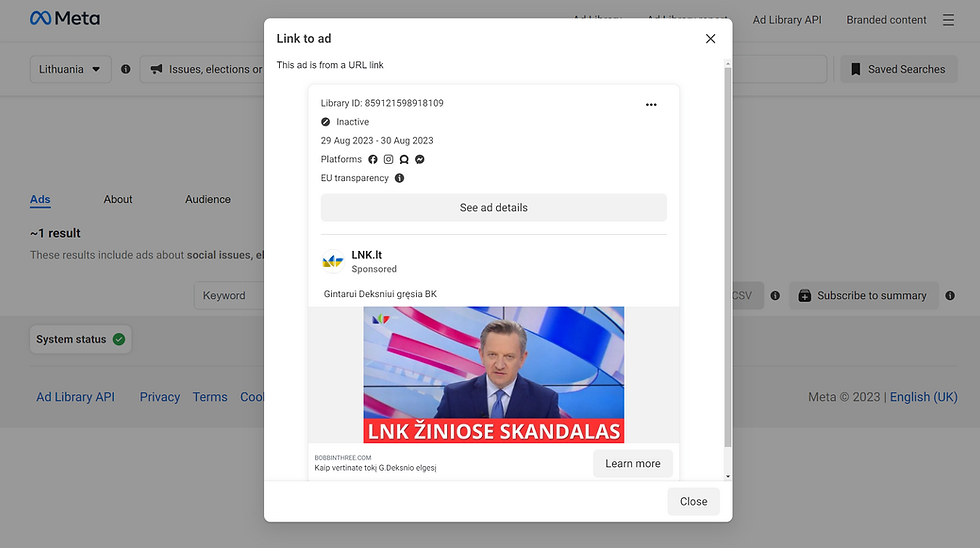
Task: Click the Close button in dialog
Action: (x=693, y=502)
